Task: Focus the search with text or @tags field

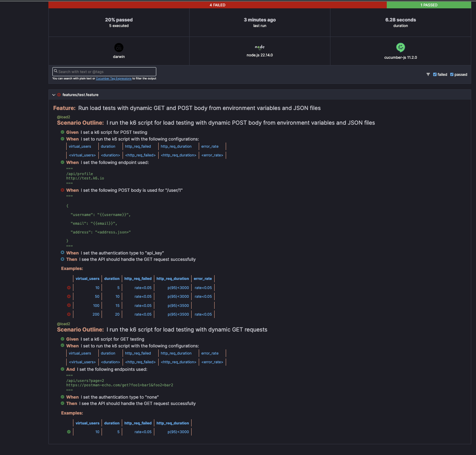Action: pyautogui.click(x=104, y=71)
